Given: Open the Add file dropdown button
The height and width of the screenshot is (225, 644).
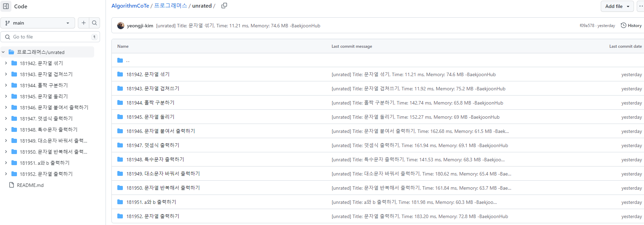Looking at the screenshot, I should coord(617,6).
